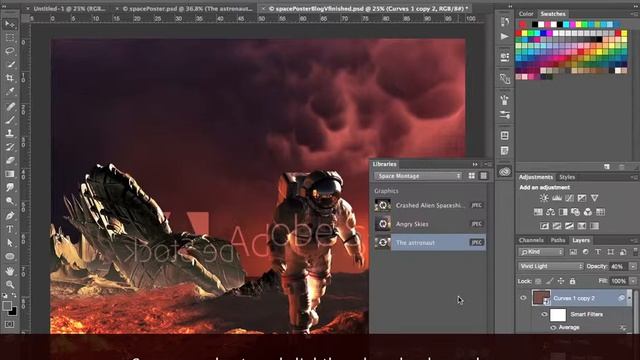Select the Zoom tool
Image resolution: width=640 pixels, height=360 pixels.
tap(10, 284)
